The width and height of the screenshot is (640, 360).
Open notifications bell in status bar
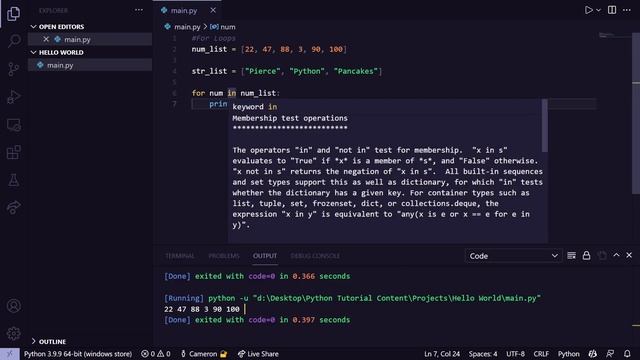click(x=627, y=354)
